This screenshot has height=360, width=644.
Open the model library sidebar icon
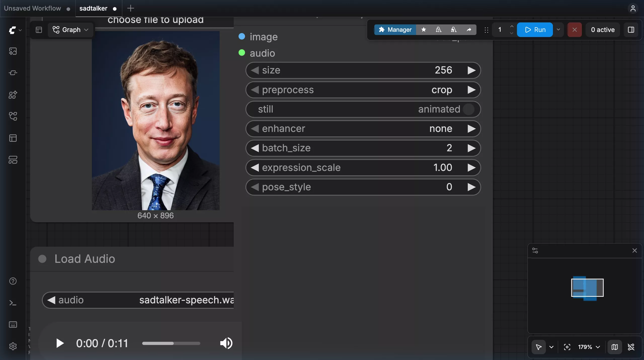click(13, 95)
